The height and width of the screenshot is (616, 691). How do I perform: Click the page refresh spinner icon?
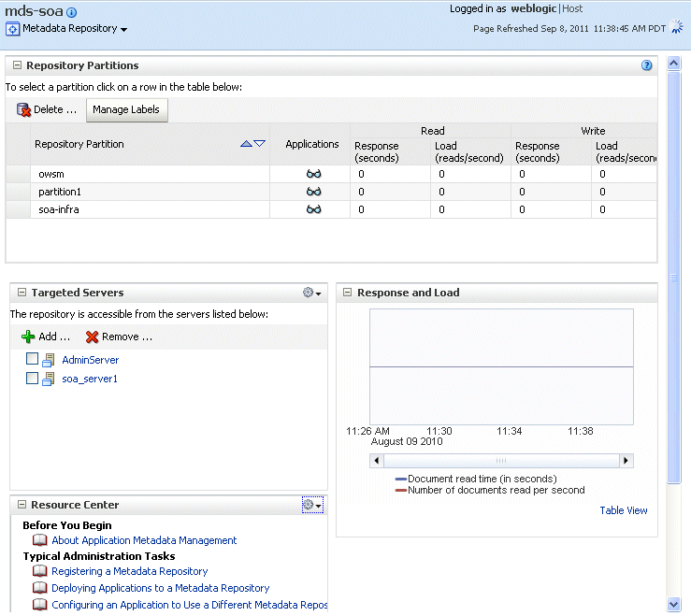tap(676, 26)
